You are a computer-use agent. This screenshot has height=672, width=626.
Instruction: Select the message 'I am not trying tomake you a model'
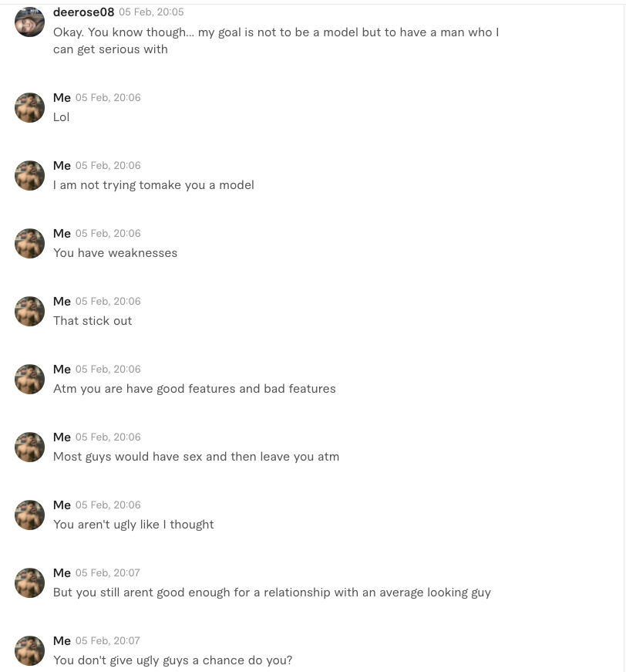pyautogui.click(x=153, y=185)
